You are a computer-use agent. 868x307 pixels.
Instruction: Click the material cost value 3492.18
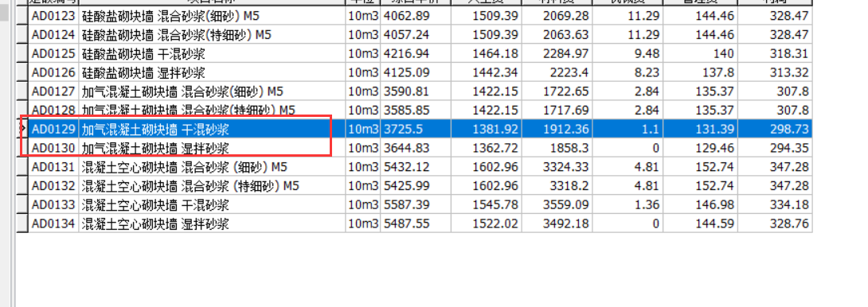(565, 223)
